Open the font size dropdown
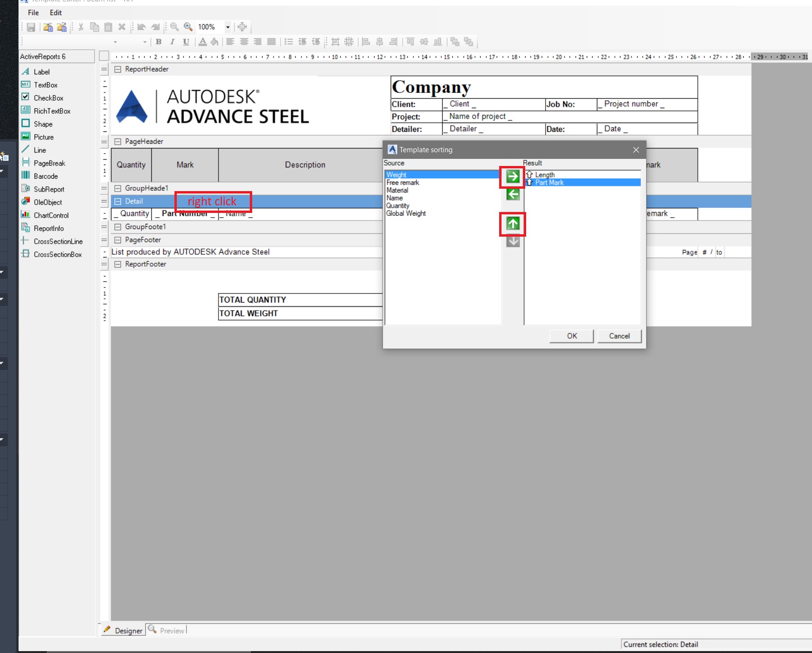 (x=145, y=42)
